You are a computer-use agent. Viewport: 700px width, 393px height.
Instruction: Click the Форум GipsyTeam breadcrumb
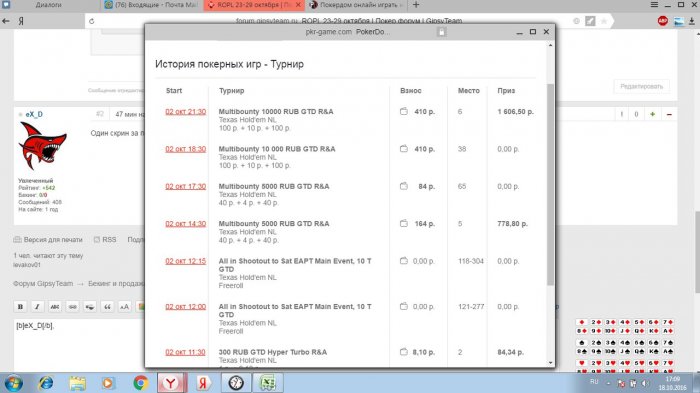tap(43, 284)
